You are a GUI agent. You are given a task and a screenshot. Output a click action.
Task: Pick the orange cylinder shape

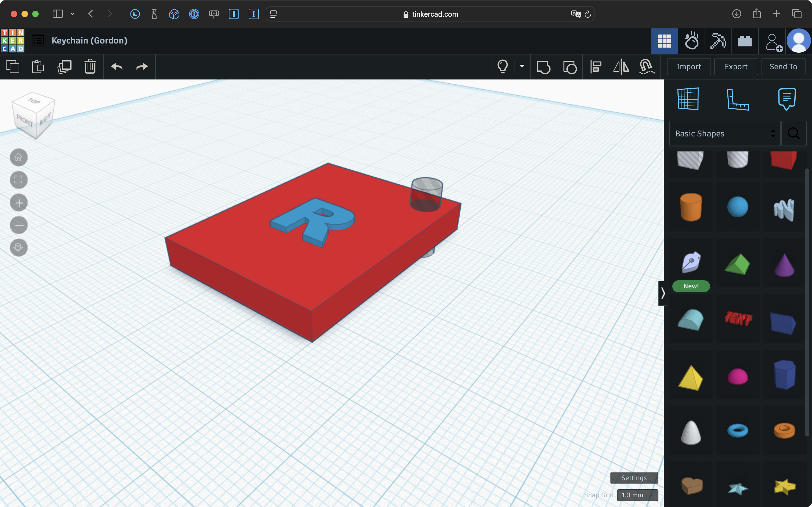[x=691, y=207]
